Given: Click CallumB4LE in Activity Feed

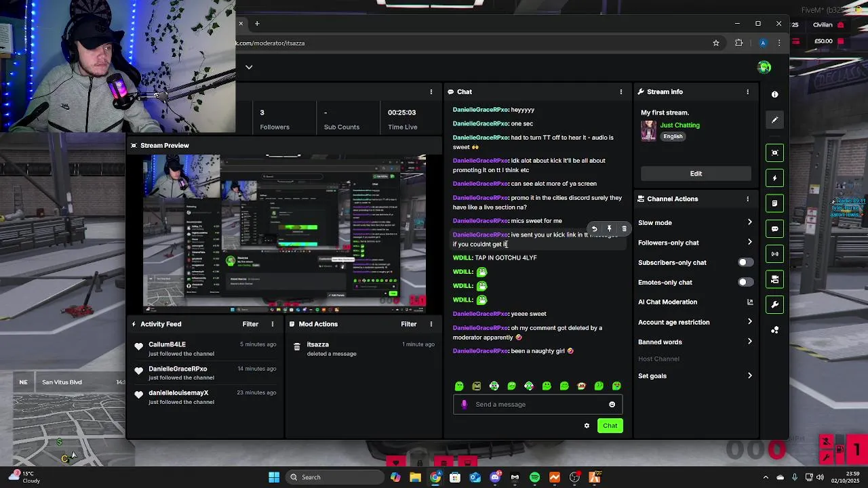Looking at the screenshot, I should click(x=167, y=344).
